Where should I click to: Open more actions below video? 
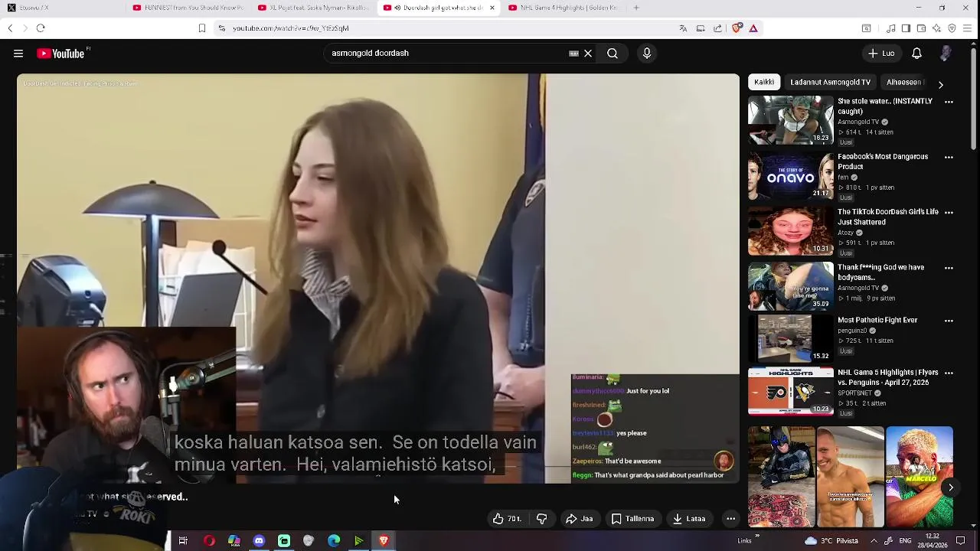pyautogui.click(x=731, y=519)
